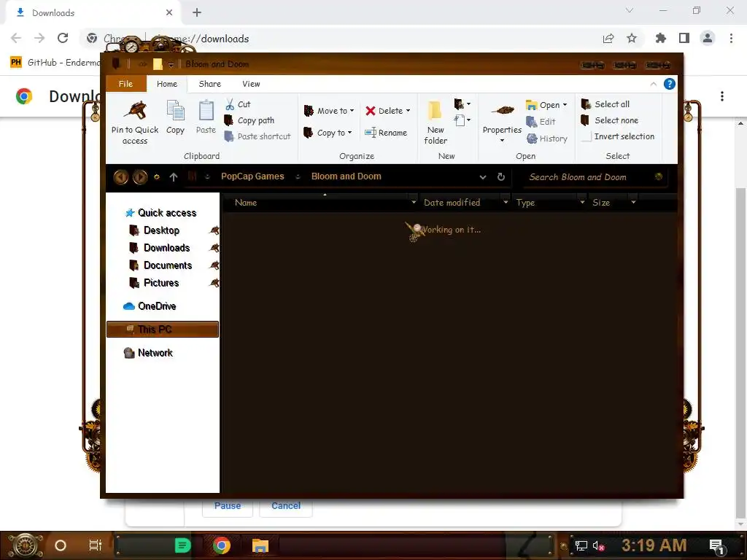Switch to the View ribbon tab
The image size is (747, 560).
(251, 84)
